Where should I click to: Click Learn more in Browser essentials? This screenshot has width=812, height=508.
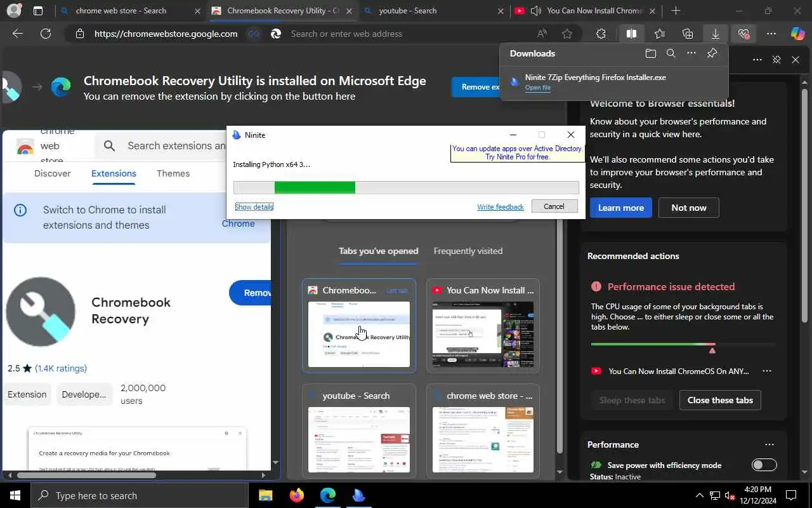click(x=621, y=208)
